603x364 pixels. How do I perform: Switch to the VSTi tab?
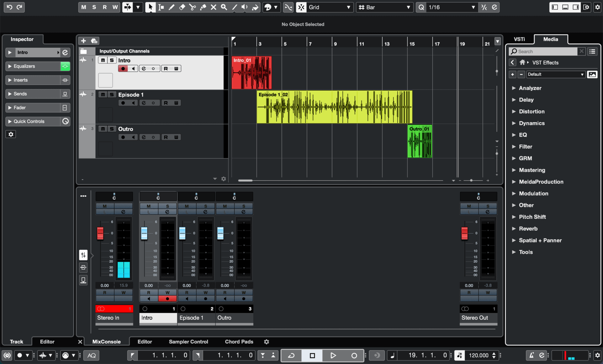(x=520, y=39)
